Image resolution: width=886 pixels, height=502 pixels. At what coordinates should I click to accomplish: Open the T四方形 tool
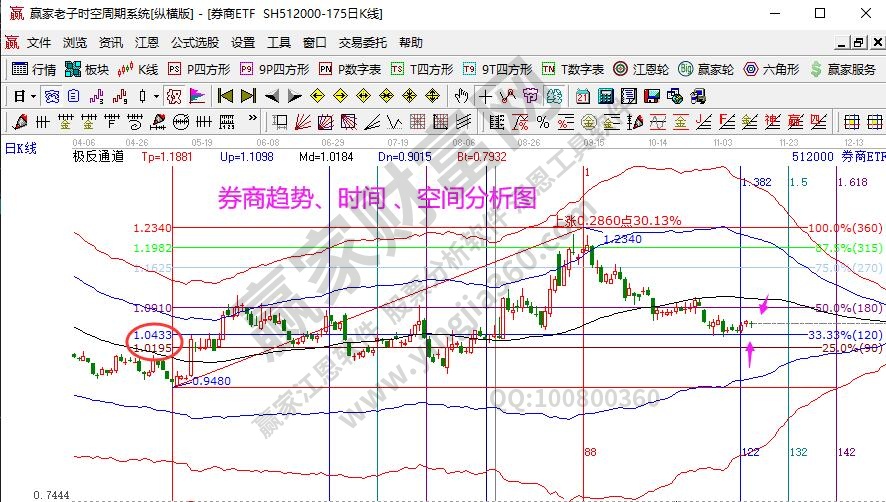coord(422,70)
